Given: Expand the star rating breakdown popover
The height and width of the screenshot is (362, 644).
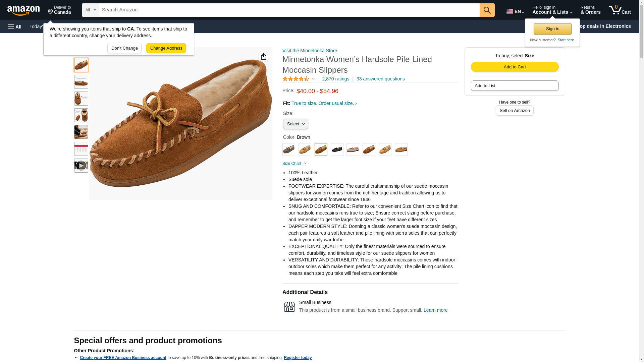Looking at the screenshot, I should 299,79.
